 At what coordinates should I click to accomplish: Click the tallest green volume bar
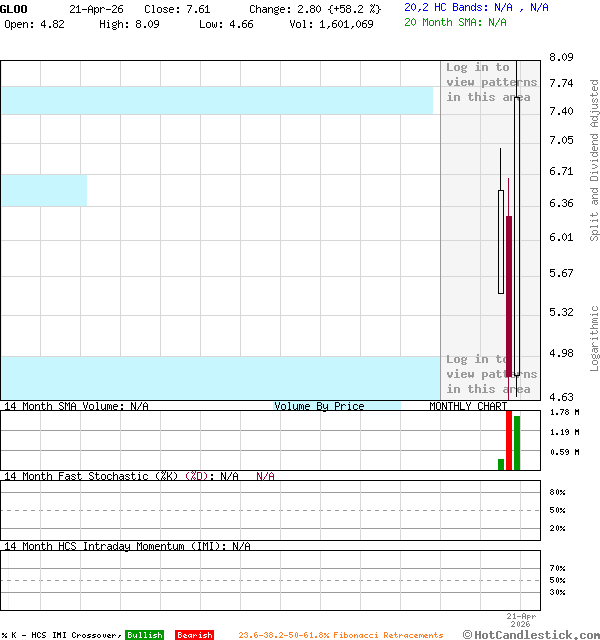point(517,443)
